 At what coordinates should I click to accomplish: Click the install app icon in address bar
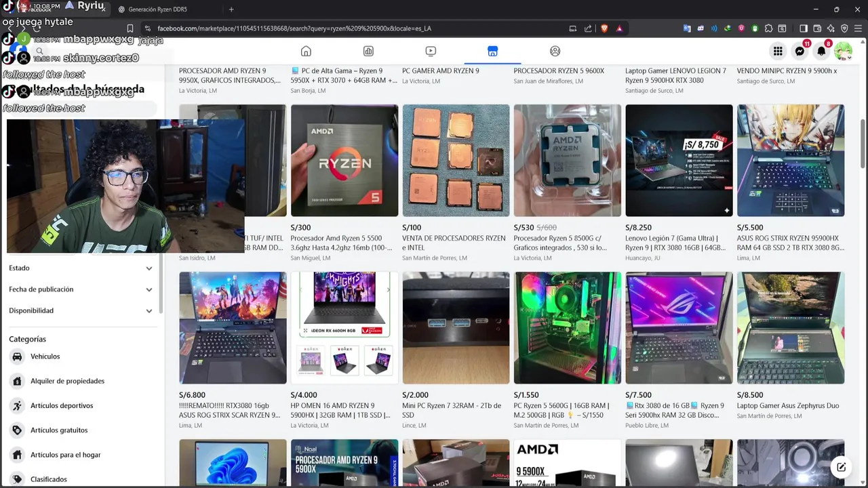coord(573,28)
